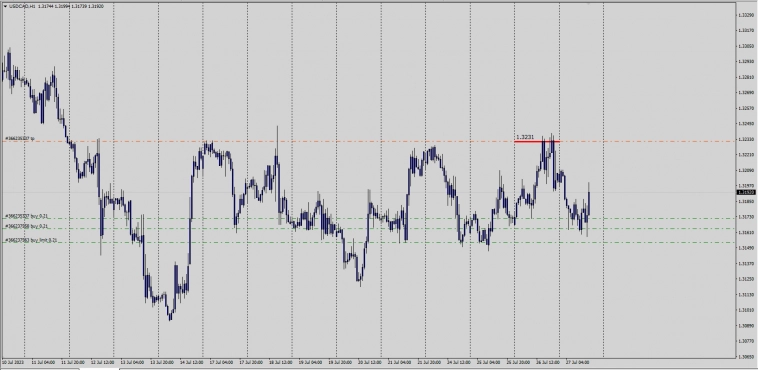The image size is (758, 370).
Task: Click price scale value 1.31490
Action: pos(746,248)
